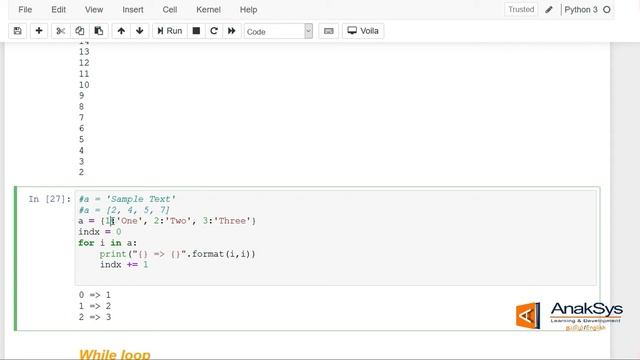Image resolution: width=640 pixels, height=360 pixels.
Task: Click output number 13 in previous cell
Action: point(84,52)
